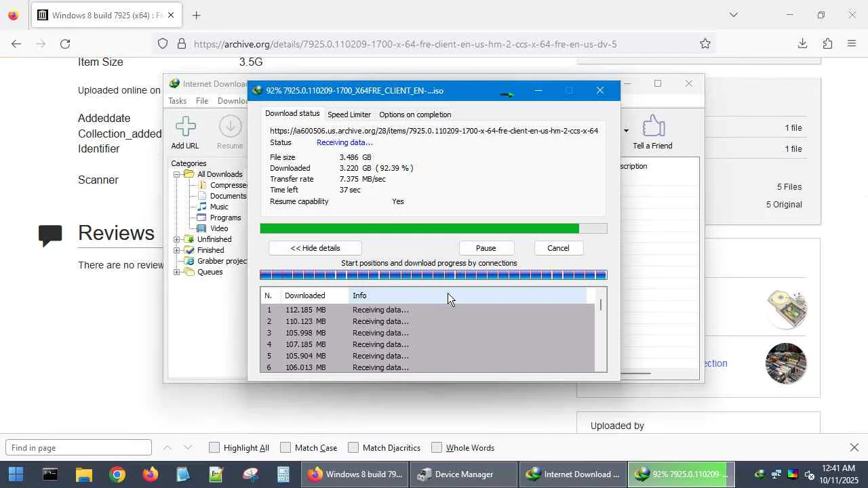Click the Reviews heading on archive.org
This screenshot has width=868, height=488.
coord(116,233)
